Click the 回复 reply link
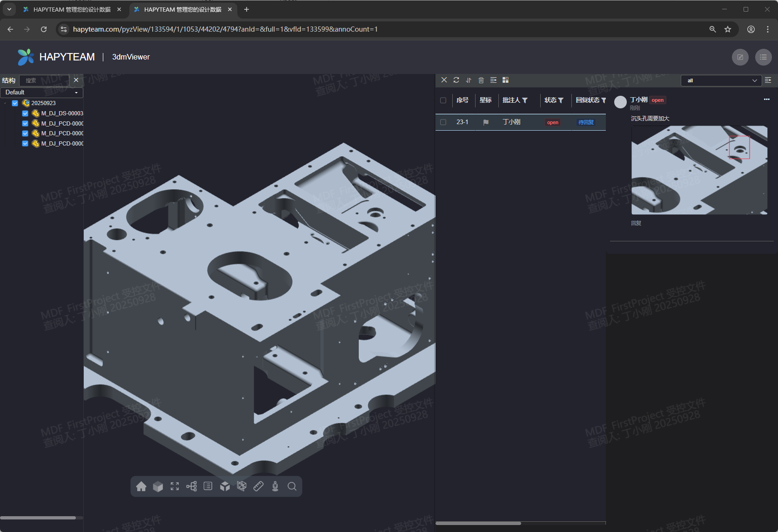Screen dimensions: 778x532 point(636,223)
